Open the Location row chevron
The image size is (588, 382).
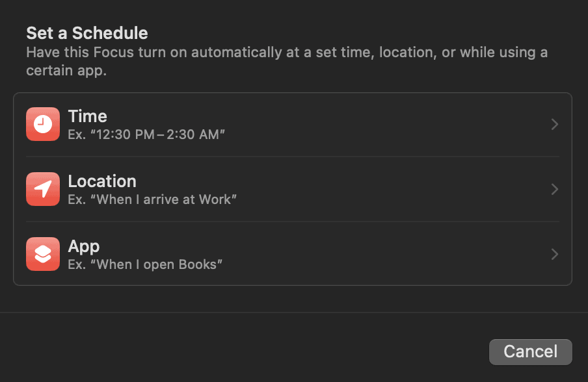pos(554,189)
